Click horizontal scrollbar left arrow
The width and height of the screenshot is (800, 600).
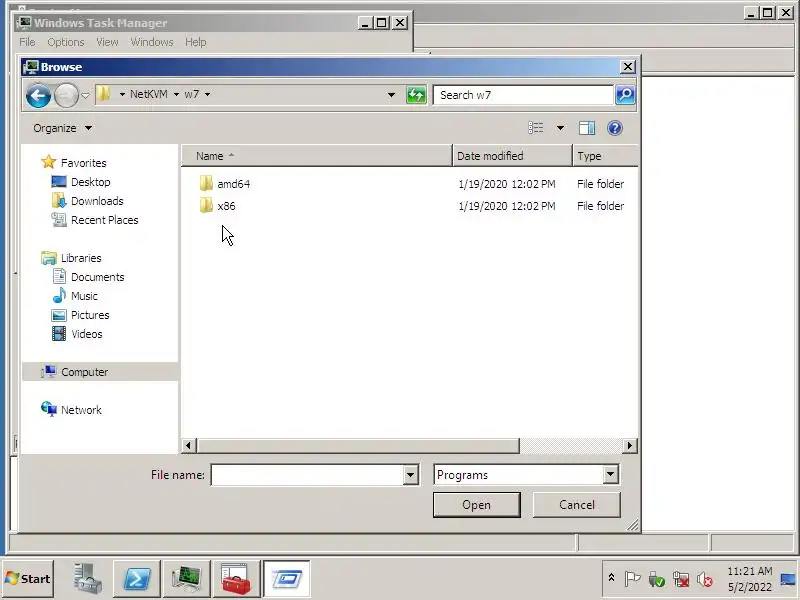coord(188,445)
